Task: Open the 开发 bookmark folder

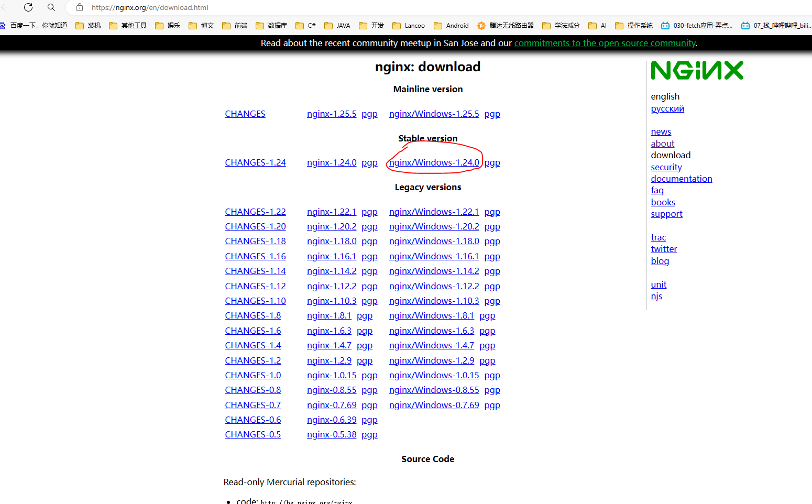Action: 371,25
